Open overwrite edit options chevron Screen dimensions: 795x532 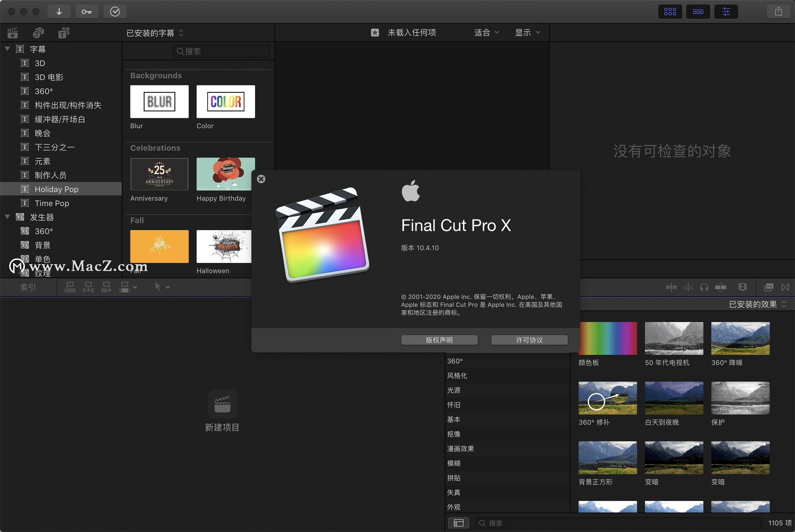135,287
